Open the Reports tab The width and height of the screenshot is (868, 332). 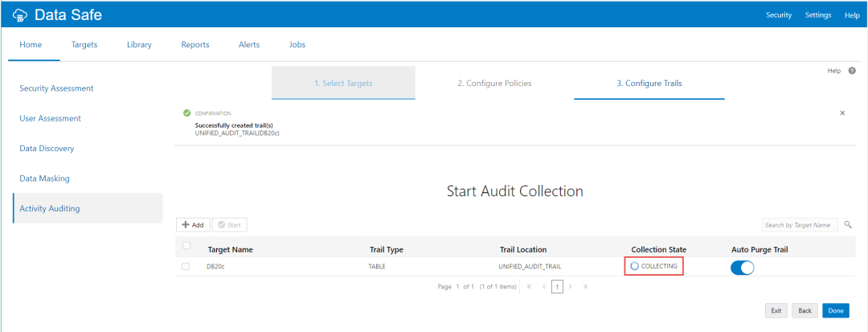tap(195, 45)
